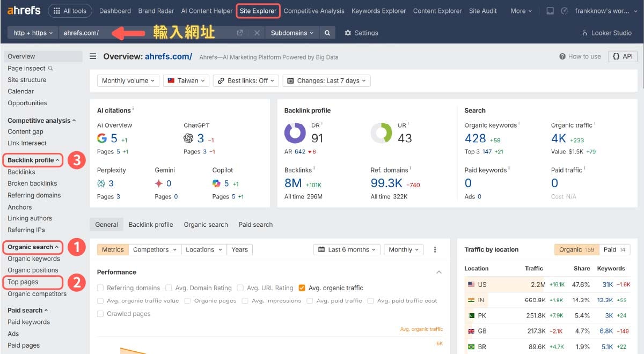The width and height of the screenshot is (644, 354).
Task: Open Changes: Last 7 days dropdown
Action: [326, 80]
